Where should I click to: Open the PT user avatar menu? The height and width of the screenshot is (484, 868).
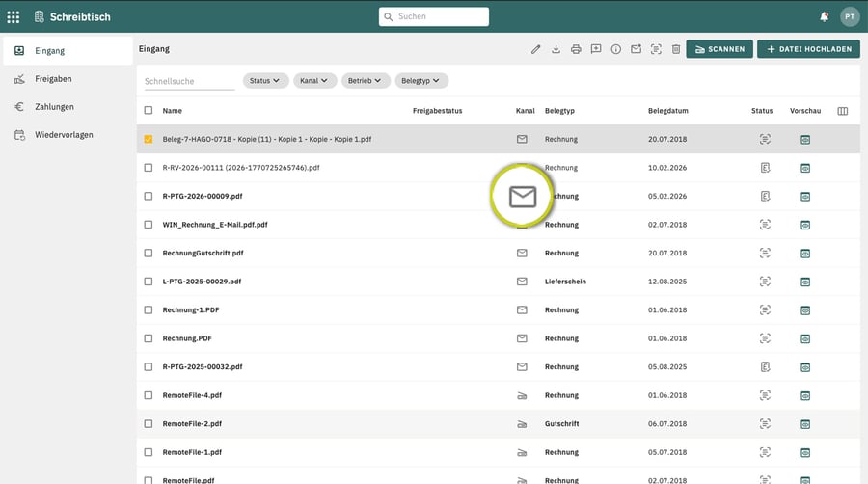point(849,17)
